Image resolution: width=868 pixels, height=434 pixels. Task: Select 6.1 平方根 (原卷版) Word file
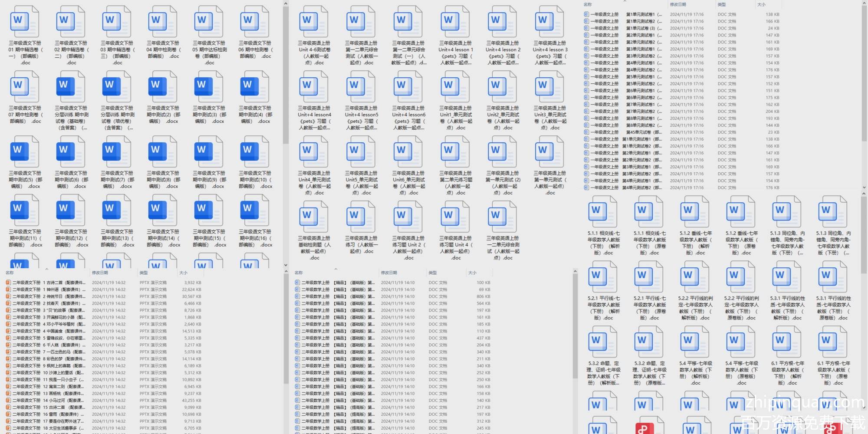pyautogui.click(x=832, y=342)
